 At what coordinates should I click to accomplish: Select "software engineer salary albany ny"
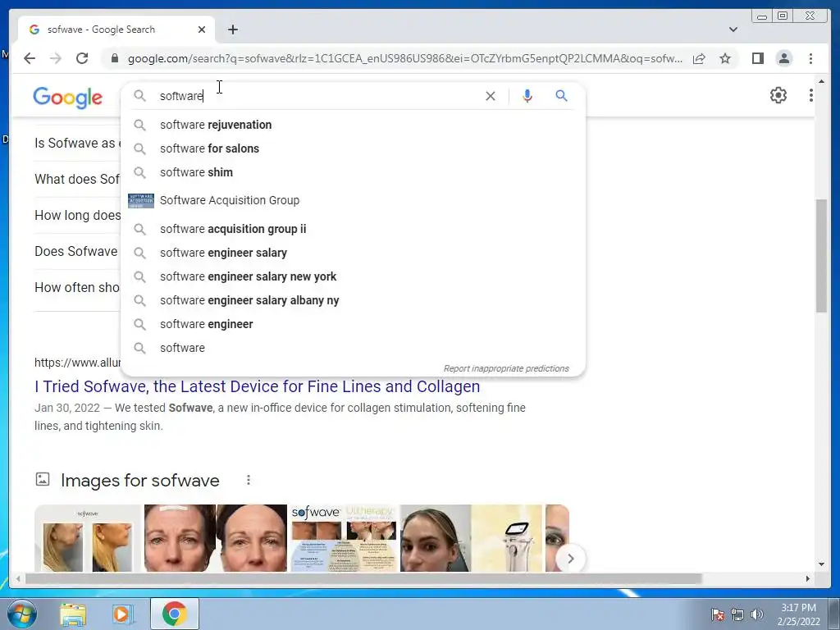coord(353,300)
